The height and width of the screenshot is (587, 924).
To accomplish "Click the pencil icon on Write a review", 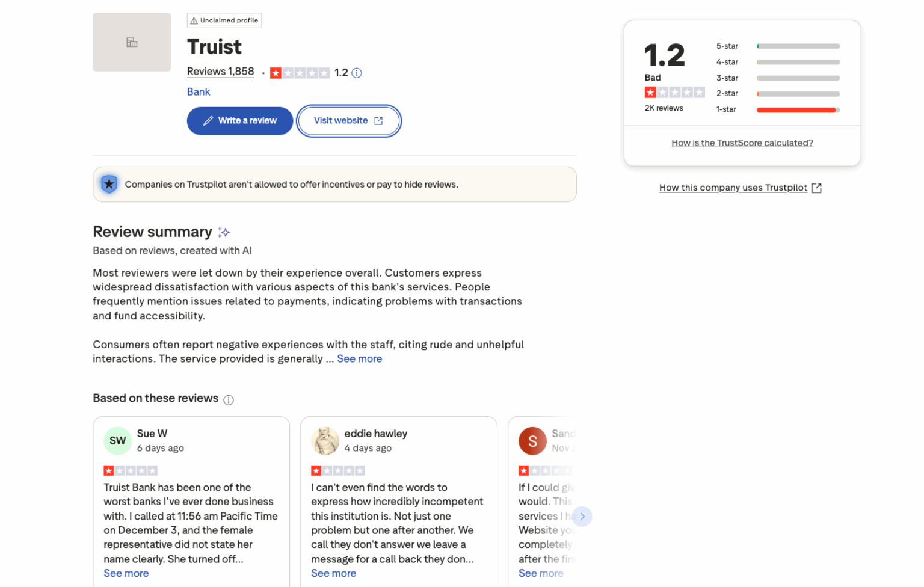I will (x=208, y=120).
